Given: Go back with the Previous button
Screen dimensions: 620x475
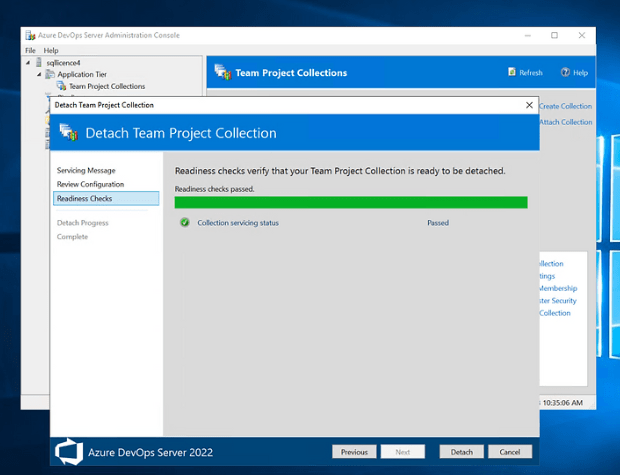Looking at the screenshot, I should 354,452.
